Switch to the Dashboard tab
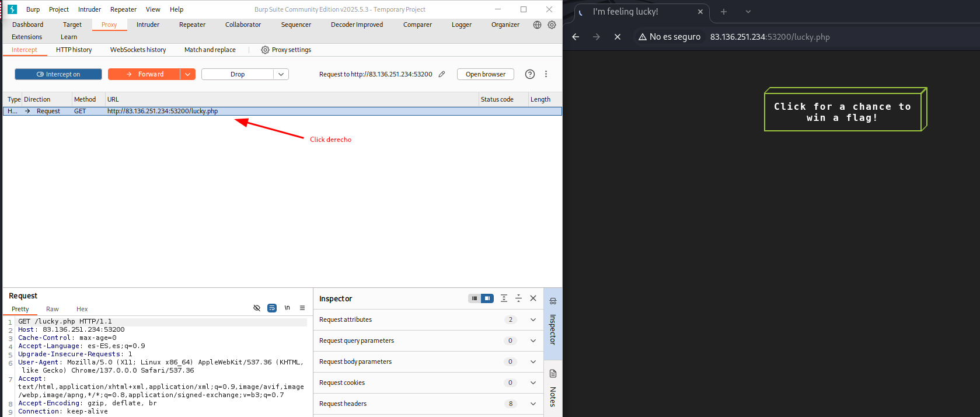Screen dimensions: 980x417 tap(28, 25)
